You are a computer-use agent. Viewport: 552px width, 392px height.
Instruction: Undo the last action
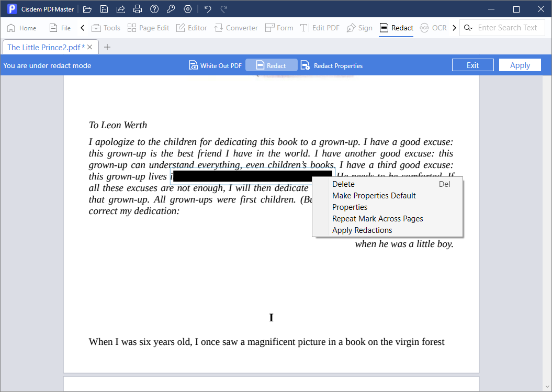208,9
